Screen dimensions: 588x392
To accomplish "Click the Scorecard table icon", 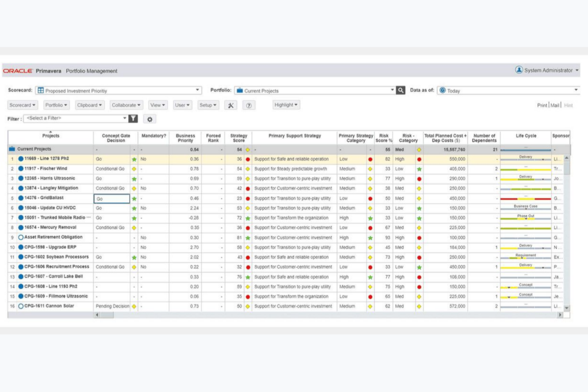I will 41,91.
